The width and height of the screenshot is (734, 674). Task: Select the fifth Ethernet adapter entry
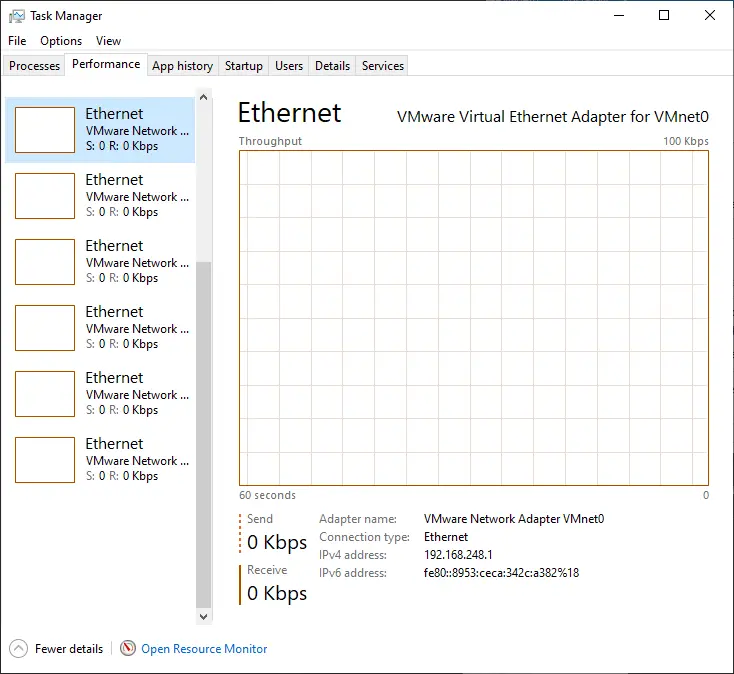click(100, 394)
